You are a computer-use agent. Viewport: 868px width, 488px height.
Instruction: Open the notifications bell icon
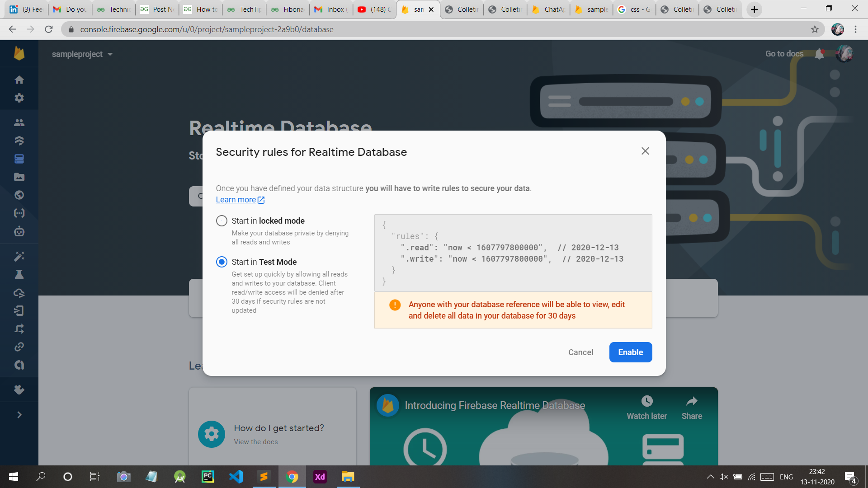coord(819,54)
